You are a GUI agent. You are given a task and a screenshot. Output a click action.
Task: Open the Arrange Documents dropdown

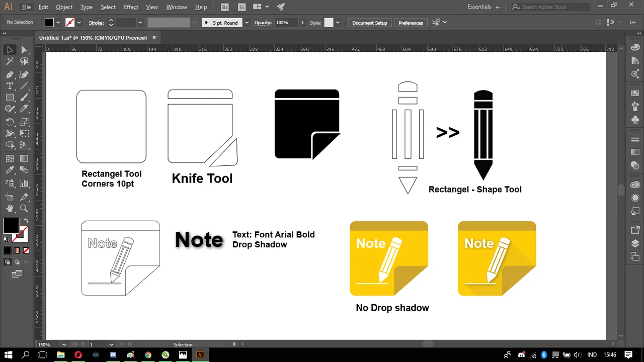[x=260, y=7]
